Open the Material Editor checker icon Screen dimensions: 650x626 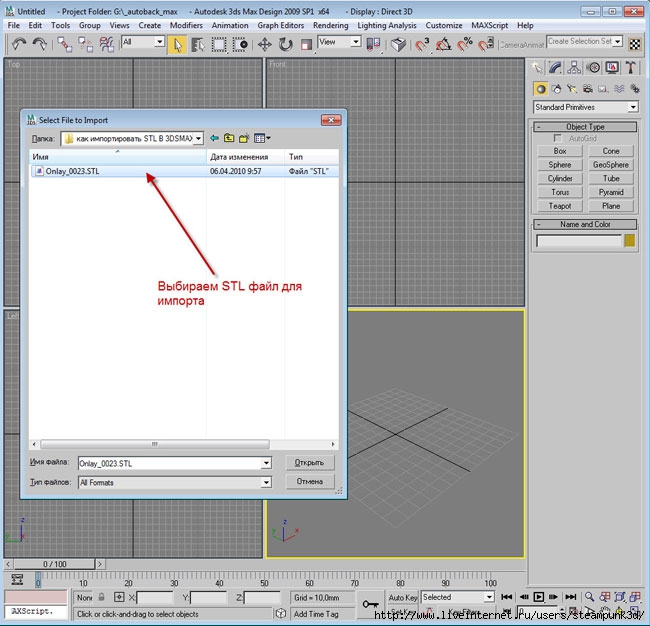[x=635, y=44]
